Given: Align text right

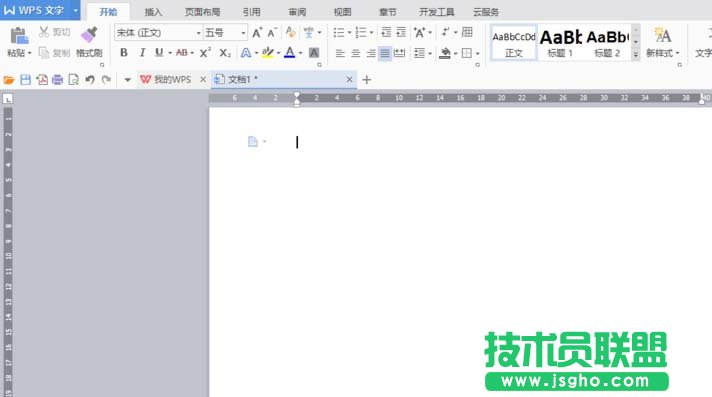Looking at the screenshot, I should coord(371,54).
